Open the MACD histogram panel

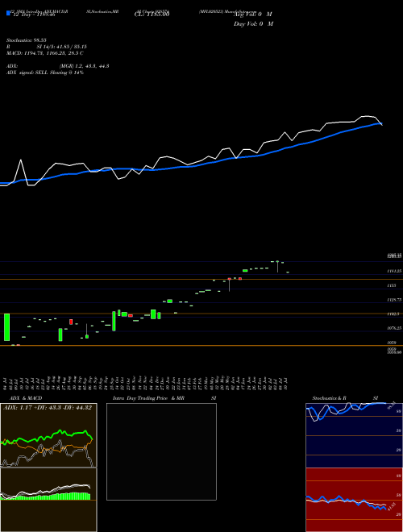pyautogui.click(x=48, y=500)
